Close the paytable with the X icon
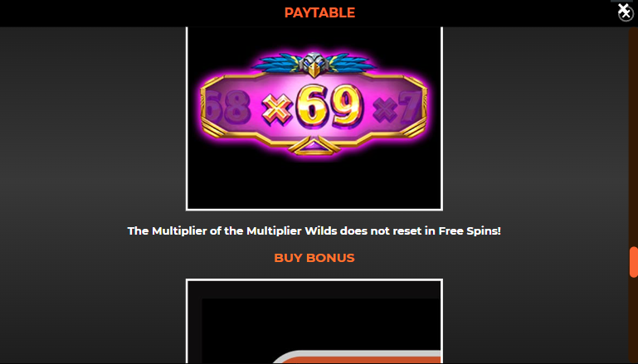638x364 pixels. coord(625,12)
